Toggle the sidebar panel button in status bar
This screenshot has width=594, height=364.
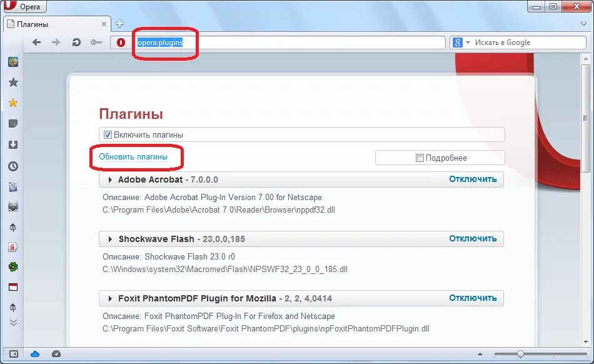pos(13,354)
